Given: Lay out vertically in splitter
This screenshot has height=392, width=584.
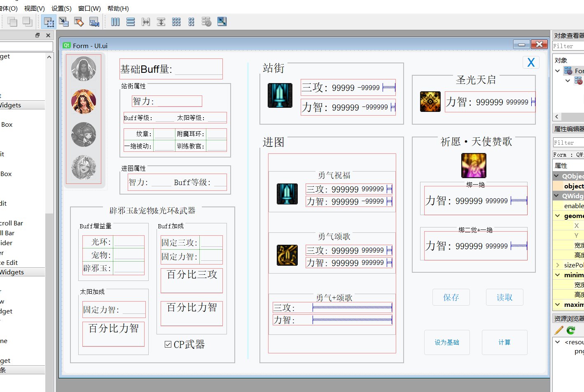Looking at the screenshot, I should point(161,22).
